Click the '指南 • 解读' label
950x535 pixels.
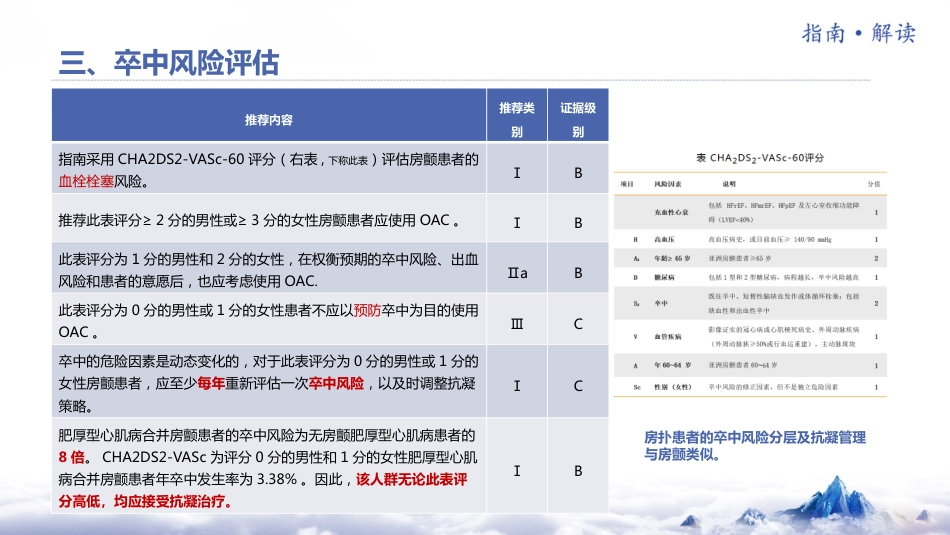859,33
